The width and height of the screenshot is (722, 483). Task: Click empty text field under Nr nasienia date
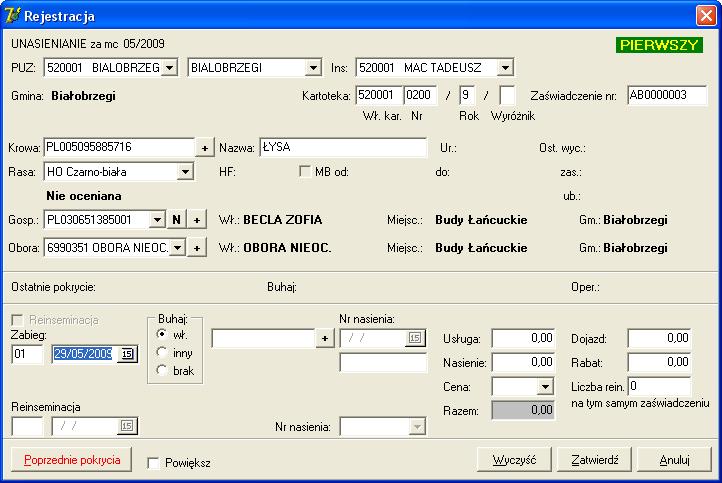click(383, 362)
